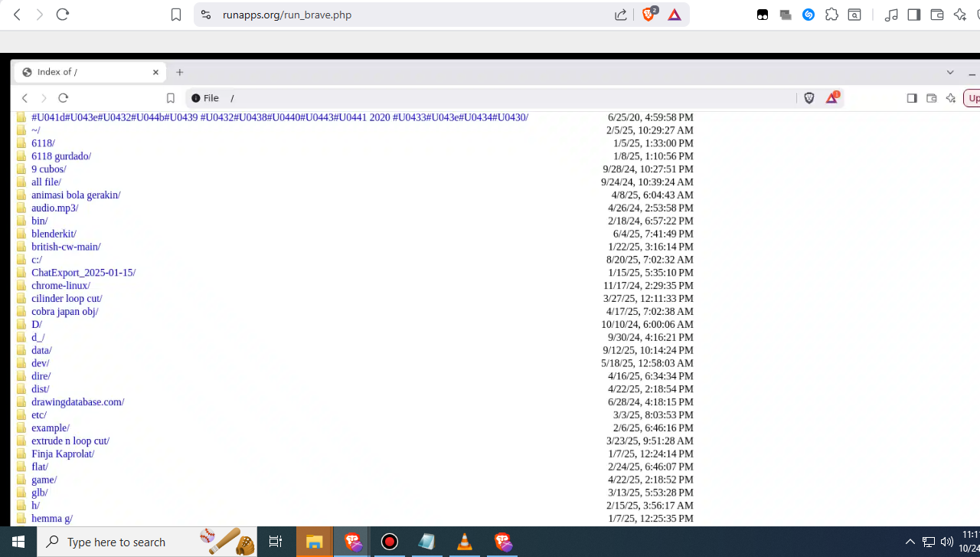Image resolution: width=980 pixels, height=557 pixels.
Task: Open a new tab with the plus button
Action: coord(180,72)
